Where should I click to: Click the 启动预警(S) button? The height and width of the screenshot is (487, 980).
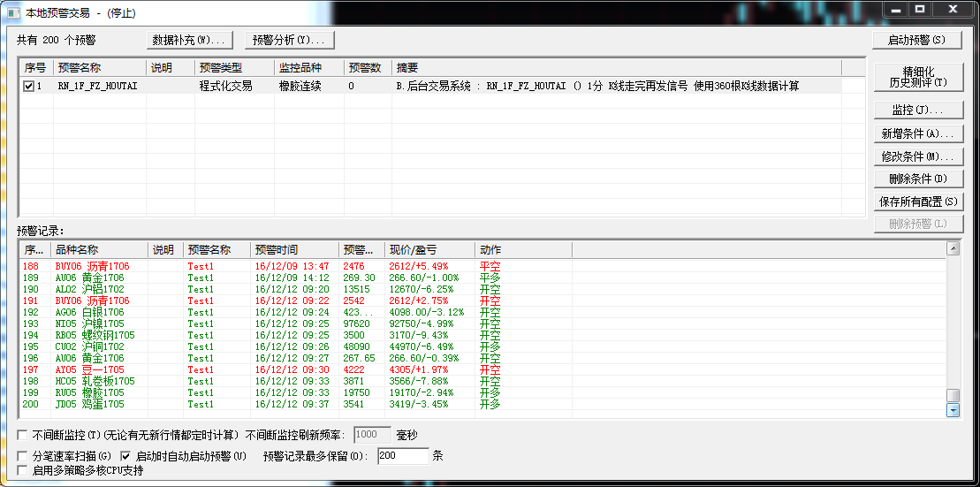click(x=917, y=40)
